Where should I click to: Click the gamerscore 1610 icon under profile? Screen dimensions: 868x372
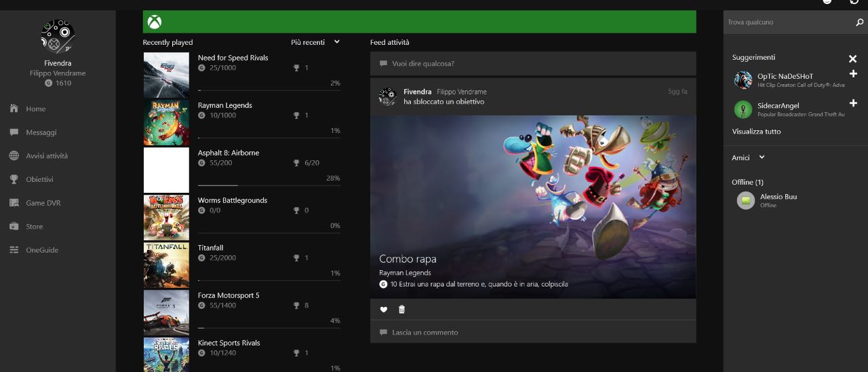point(48,83)
